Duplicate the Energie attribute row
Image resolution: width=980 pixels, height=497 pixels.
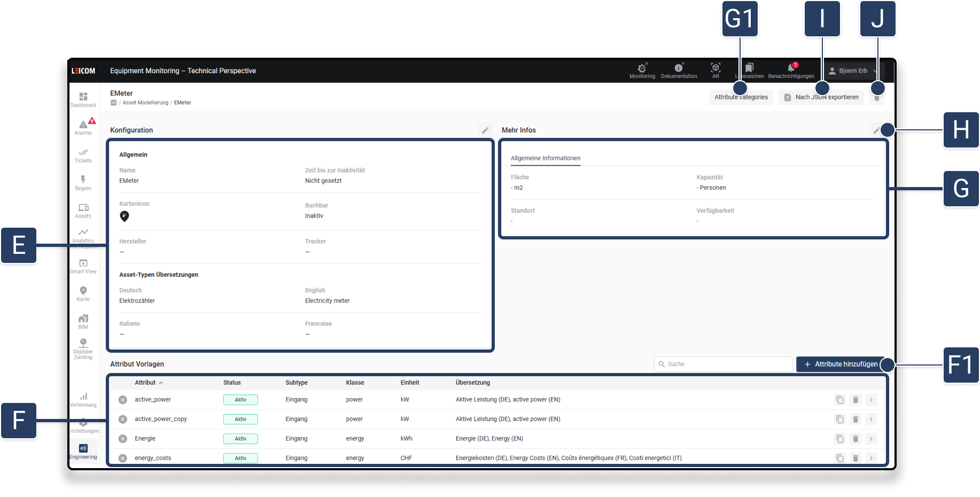(839, 439)
